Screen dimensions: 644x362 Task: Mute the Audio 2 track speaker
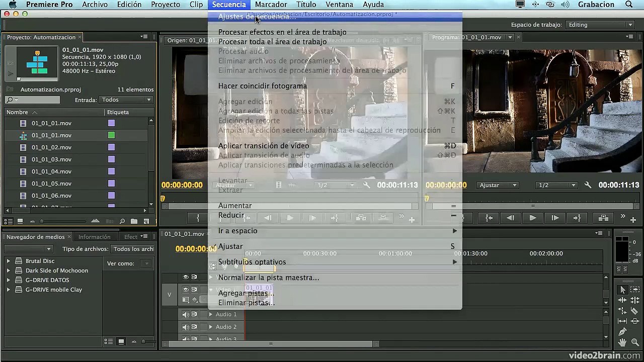pos(186,327)
